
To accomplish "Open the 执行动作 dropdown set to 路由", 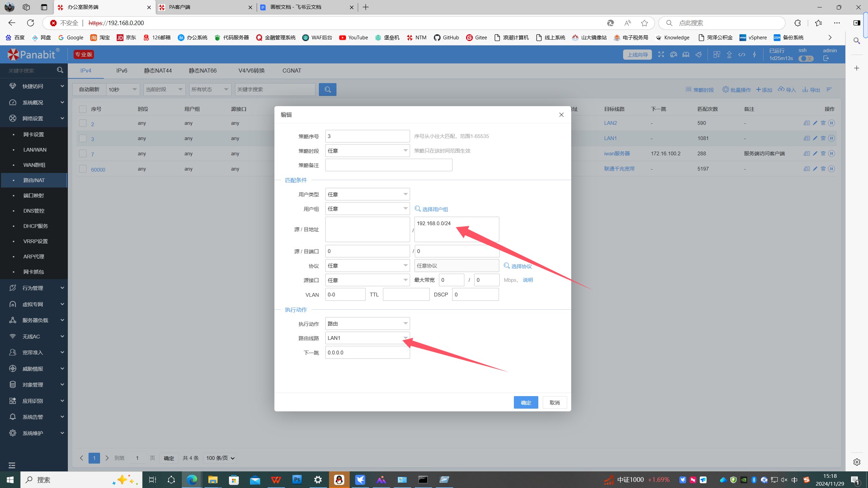I will [x=367, y=324].
